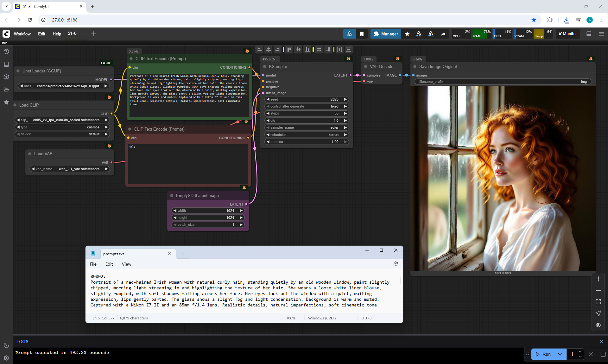This screenshot has width=608, height=364.
Task: Open the workflows folder sidebar icon
Action: [x=6, y=89]
